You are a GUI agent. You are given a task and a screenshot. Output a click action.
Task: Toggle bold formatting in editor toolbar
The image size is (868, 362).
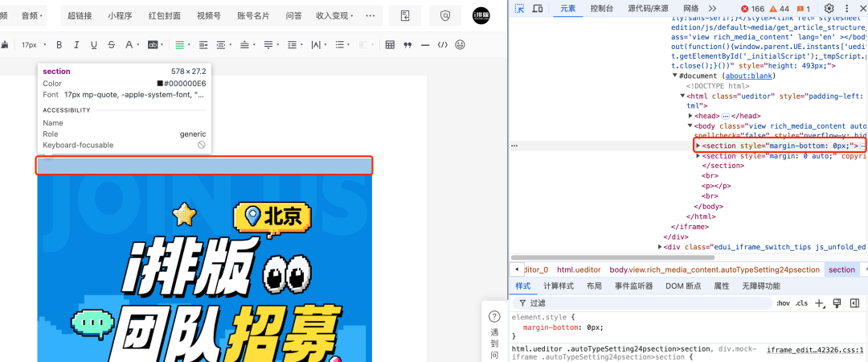pos(59,45)
